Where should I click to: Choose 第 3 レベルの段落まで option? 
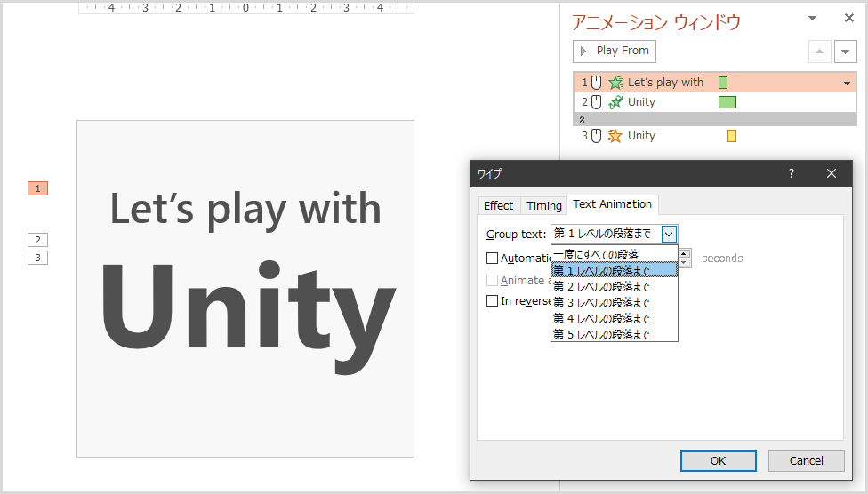pos(615,303)
